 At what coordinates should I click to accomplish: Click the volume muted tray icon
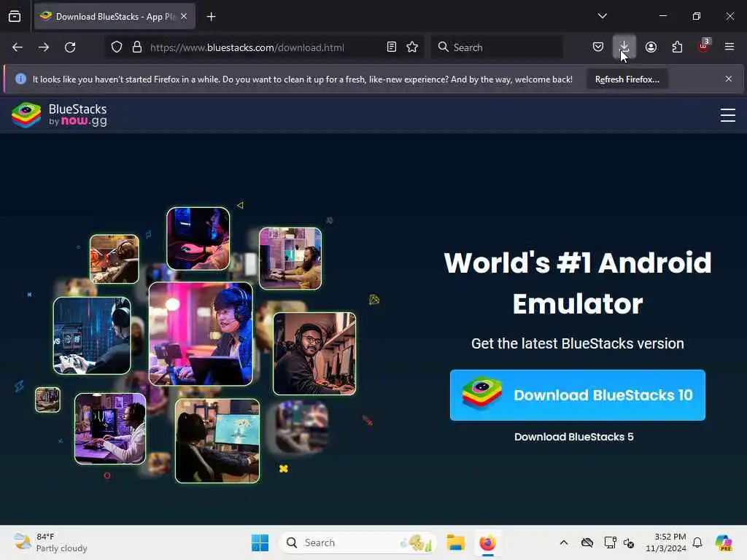click(x=628, y=542)
